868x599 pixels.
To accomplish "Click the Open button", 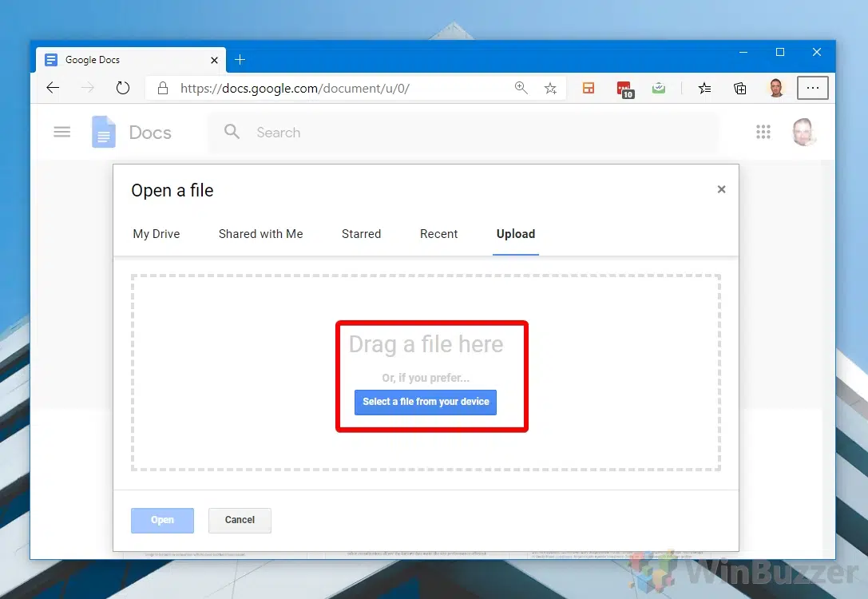I will (x=162, y=521).
